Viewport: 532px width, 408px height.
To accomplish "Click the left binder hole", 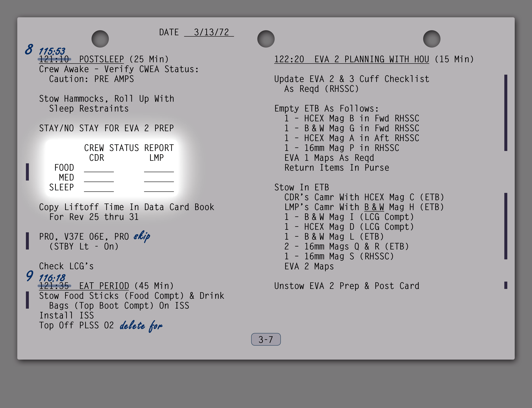I will point(100,39).
